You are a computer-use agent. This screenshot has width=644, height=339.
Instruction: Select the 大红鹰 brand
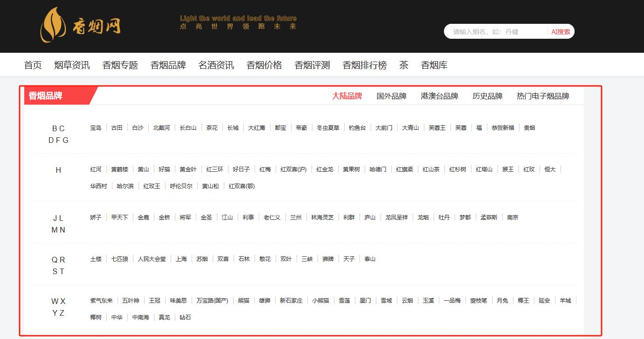pyautogui.click(x=256, y=127)
